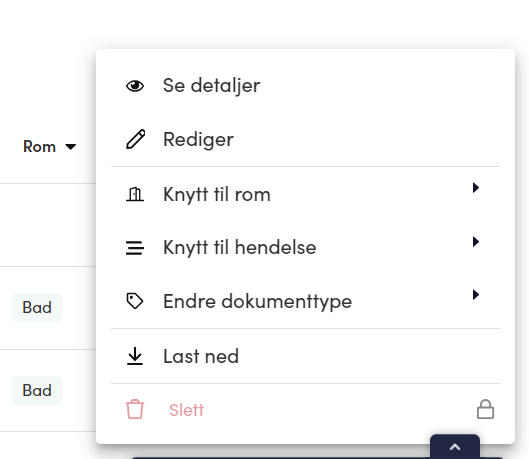The height and width of the screenshot is (459, 529).
Task: Open the Rom column dropdown arrow
Action: tap(71, 147)
